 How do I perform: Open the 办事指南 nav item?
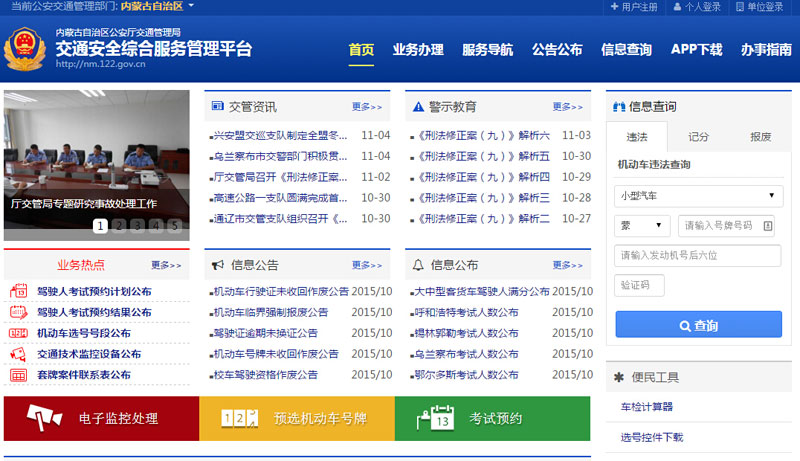tap(766, 50)
